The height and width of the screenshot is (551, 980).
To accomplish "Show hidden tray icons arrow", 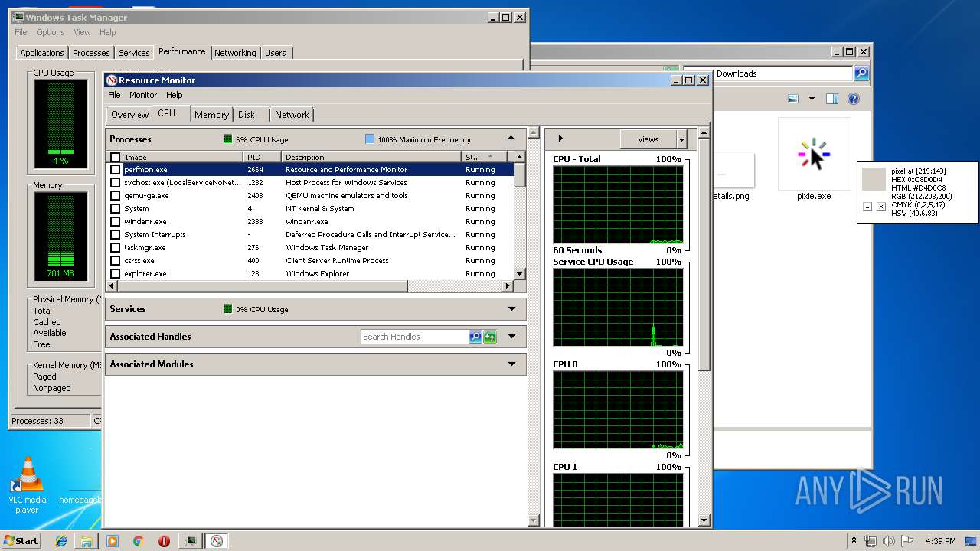I will coord(854,541).
